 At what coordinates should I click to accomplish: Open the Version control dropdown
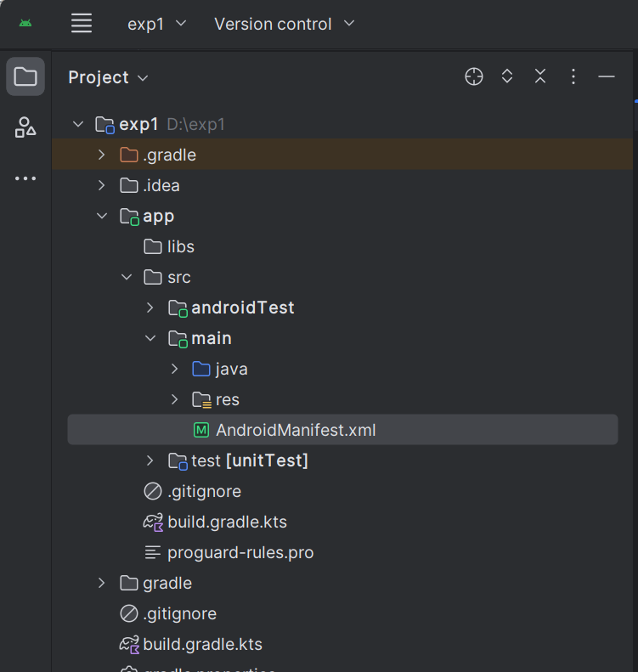point(284,24)
